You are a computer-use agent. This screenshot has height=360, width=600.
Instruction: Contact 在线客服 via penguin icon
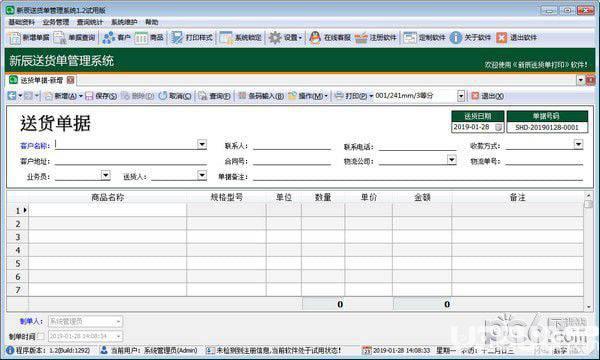coord(315,38)
